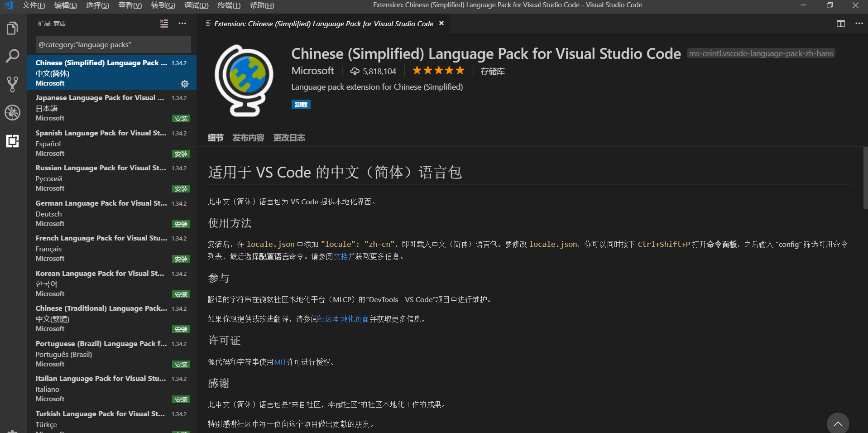Install the Russian Language Pack
This screenshot has height=433, width=868.
point(181,189)
